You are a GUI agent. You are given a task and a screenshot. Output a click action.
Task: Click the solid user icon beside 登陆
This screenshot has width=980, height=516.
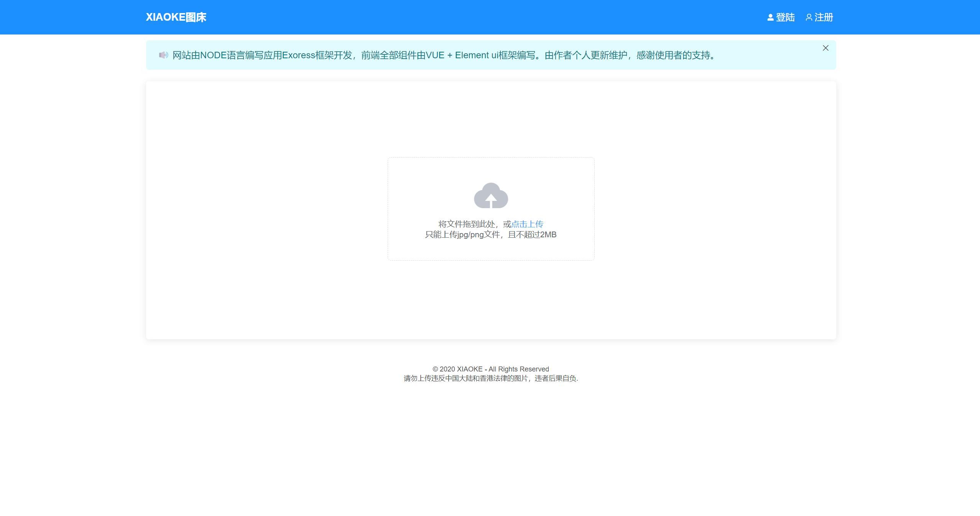(770, 18)
